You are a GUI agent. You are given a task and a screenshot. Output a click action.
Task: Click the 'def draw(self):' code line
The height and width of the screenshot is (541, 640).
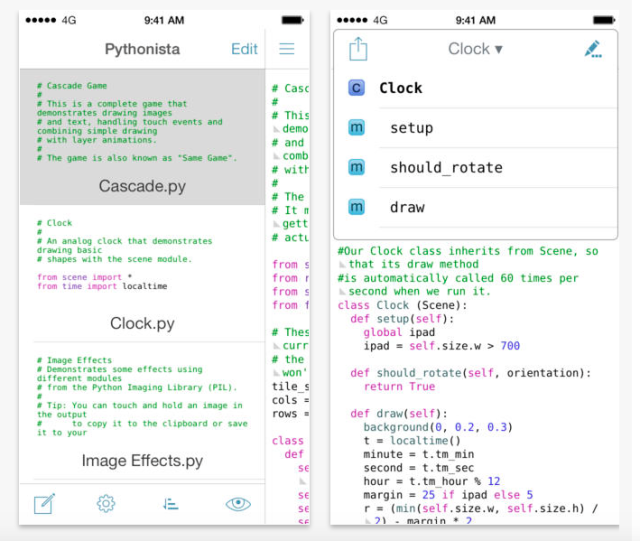pyautogui.click(x=399, y=414)
